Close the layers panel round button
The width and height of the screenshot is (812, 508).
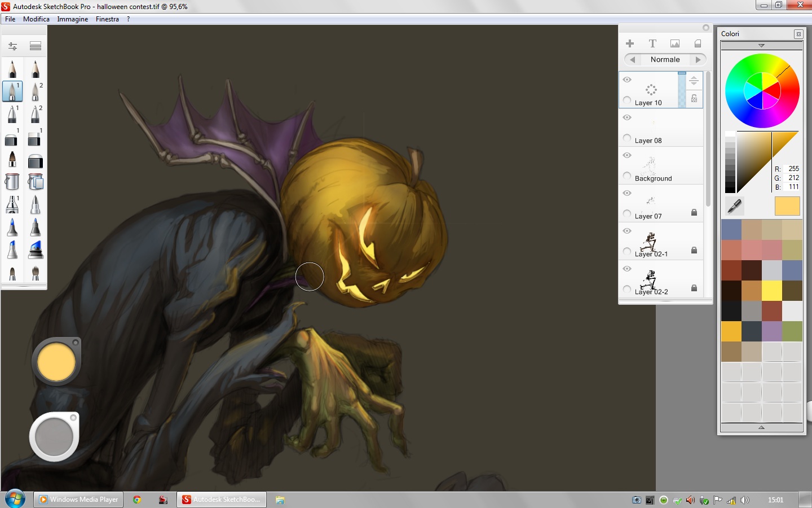706,28
